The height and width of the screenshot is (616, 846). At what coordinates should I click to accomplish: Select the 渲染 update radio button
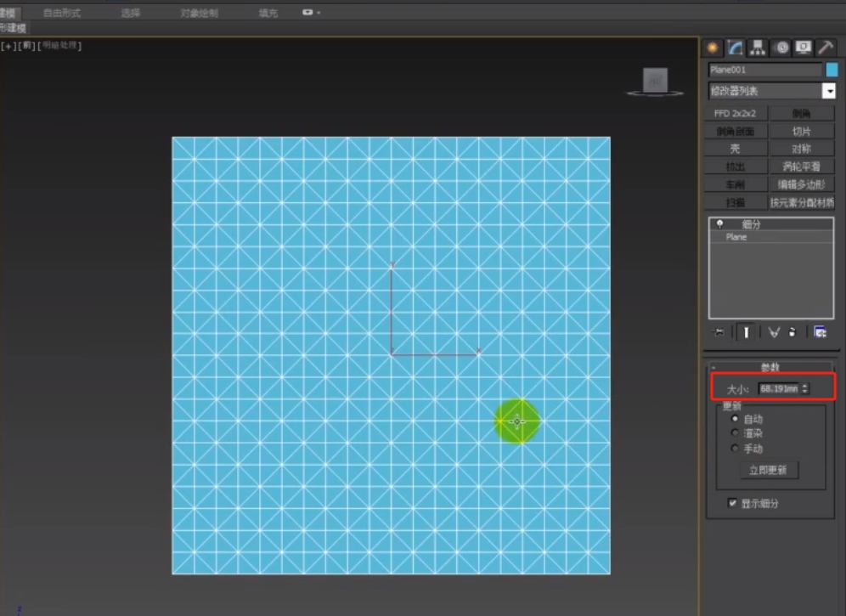(x=735, y=433)
